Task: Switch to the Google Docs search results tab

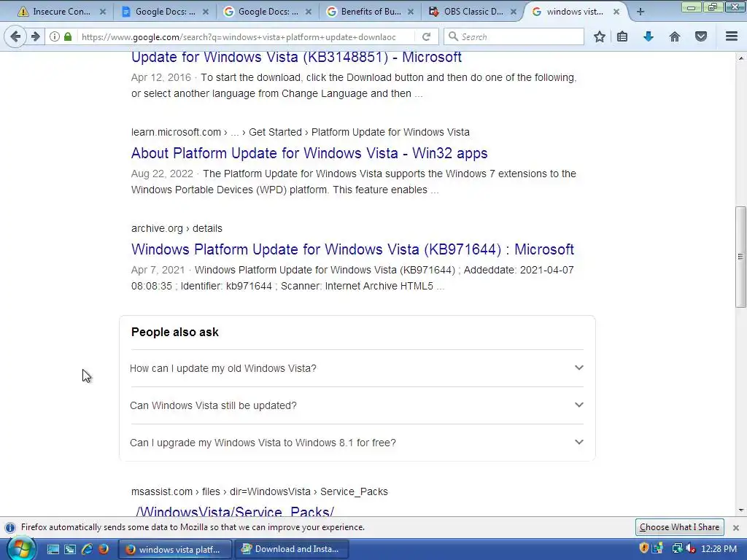Action: pyautogui.click(x=268, y=12)
